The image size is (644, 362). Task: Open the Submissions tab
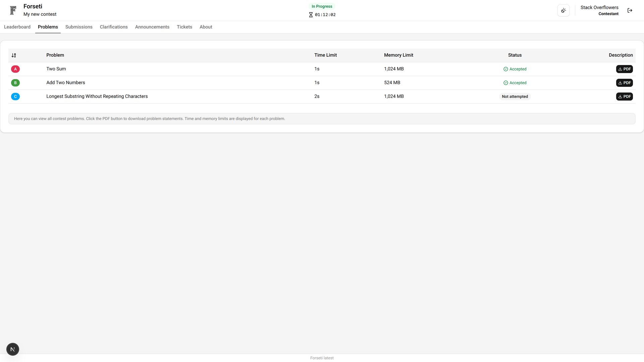point(79,27)
